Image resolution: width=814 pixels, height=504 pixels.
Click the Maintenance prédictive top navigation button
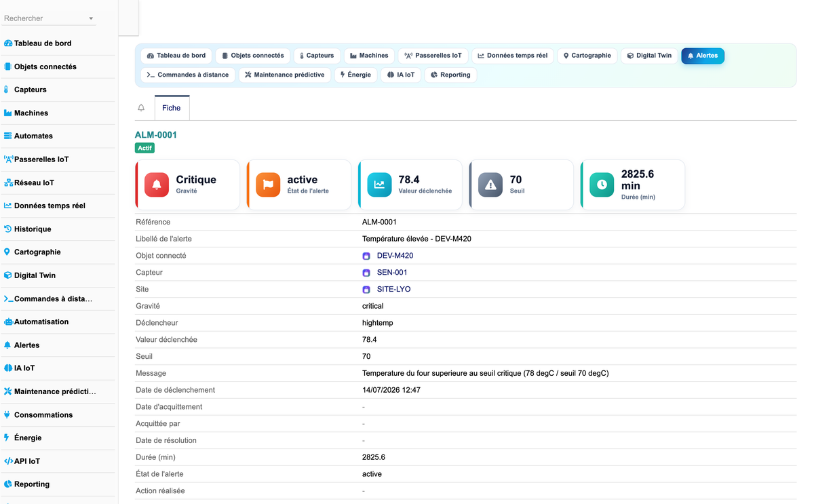pos(285,75)
